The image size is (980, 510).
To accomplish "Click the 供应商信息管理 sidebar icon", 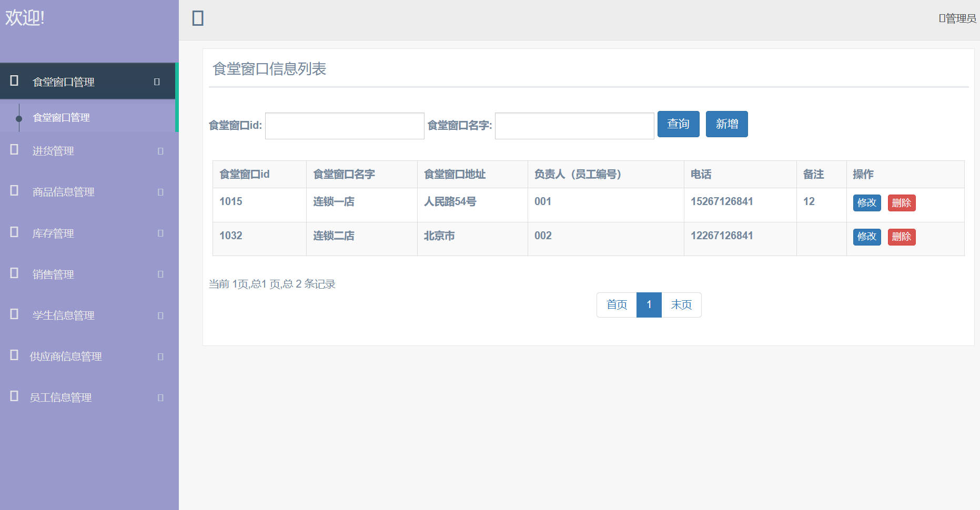I will pos(13,355).
